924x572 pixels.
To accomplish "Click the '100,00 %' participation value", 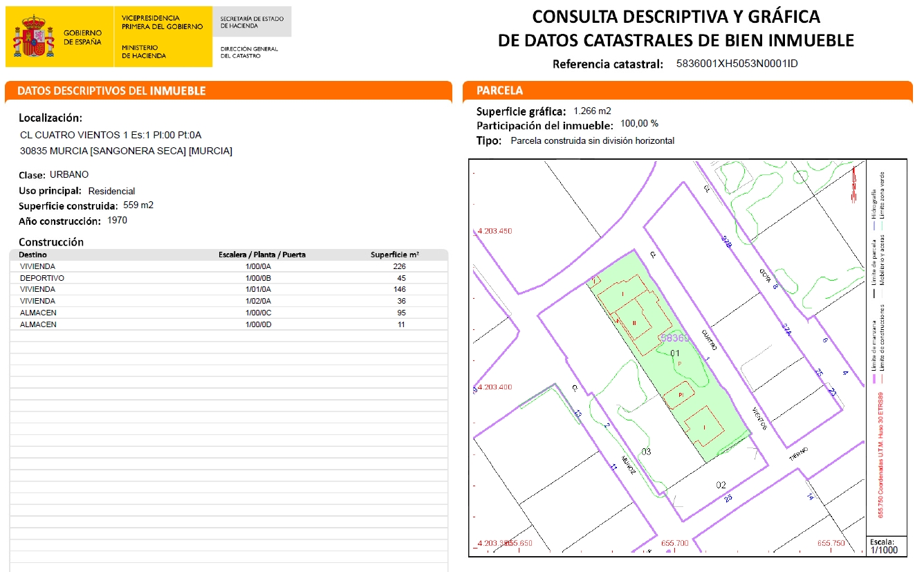I will tap(638, 124).
